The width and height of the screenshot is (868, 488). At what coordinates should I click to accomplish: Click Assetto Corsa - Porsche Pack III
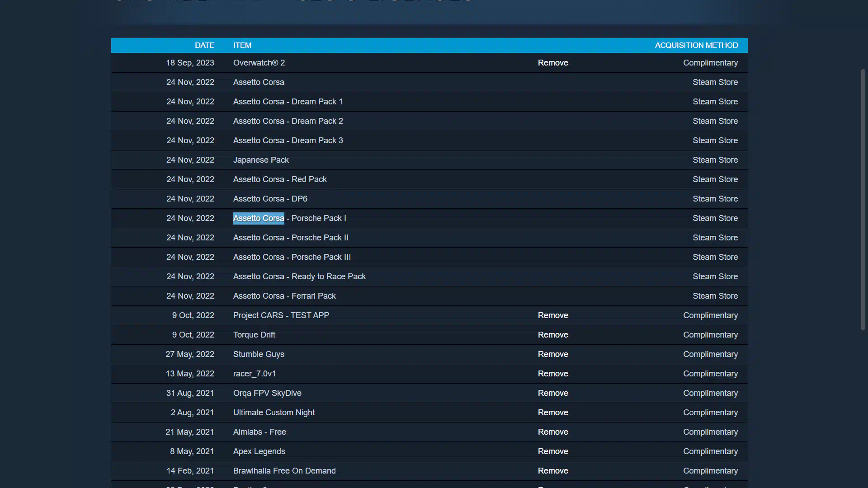click(x=292, y=257)
